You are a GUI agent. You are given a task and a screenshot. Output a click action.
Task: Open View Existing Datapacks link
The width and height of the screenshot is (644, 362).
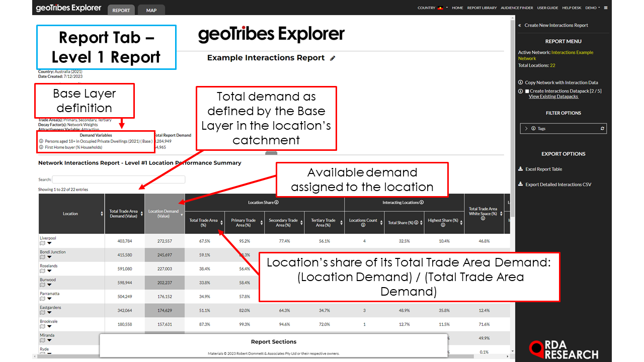coord(553,97)
